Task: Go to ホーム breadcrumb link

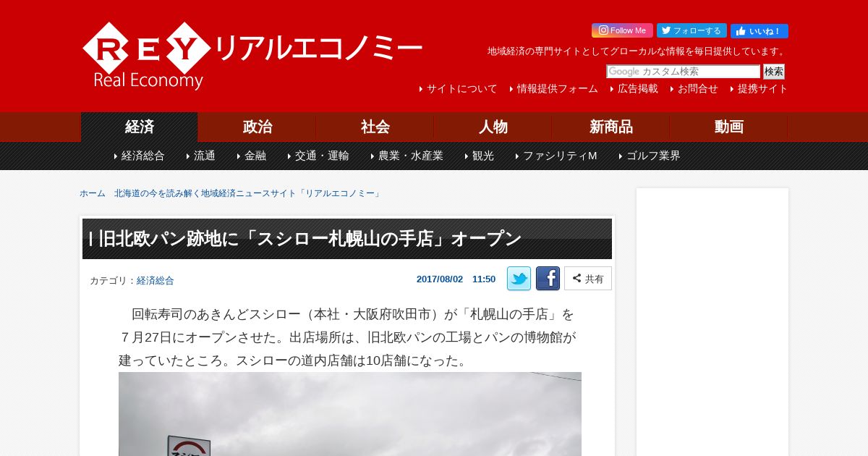Action: pyautogui.click(x=93, y=193)
